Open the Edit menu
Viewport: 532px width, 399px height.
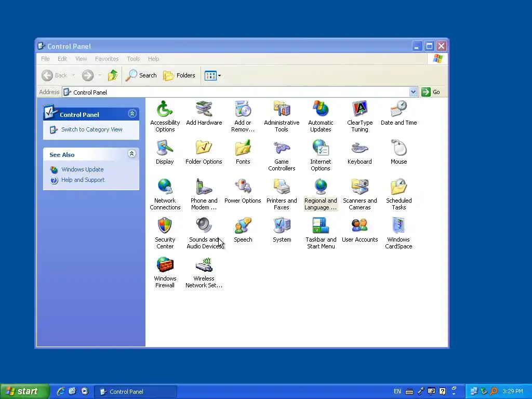pos(62,59)
